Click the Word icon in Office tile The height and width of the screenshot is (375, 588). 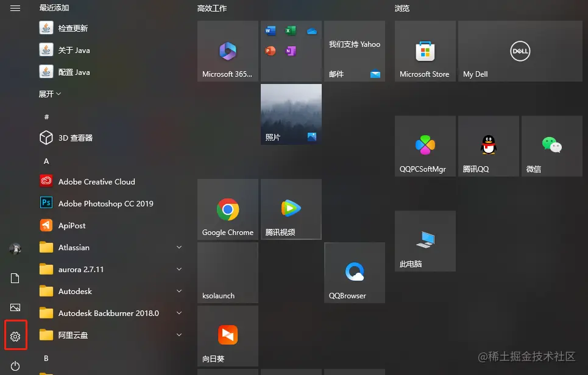click(x=271, y=30)
